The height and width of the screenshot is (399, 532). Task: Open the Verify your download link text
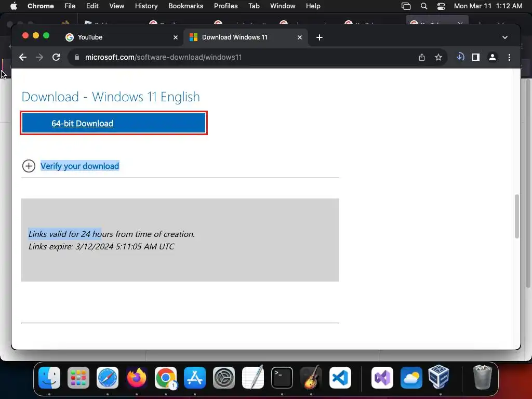coord(79,166)
